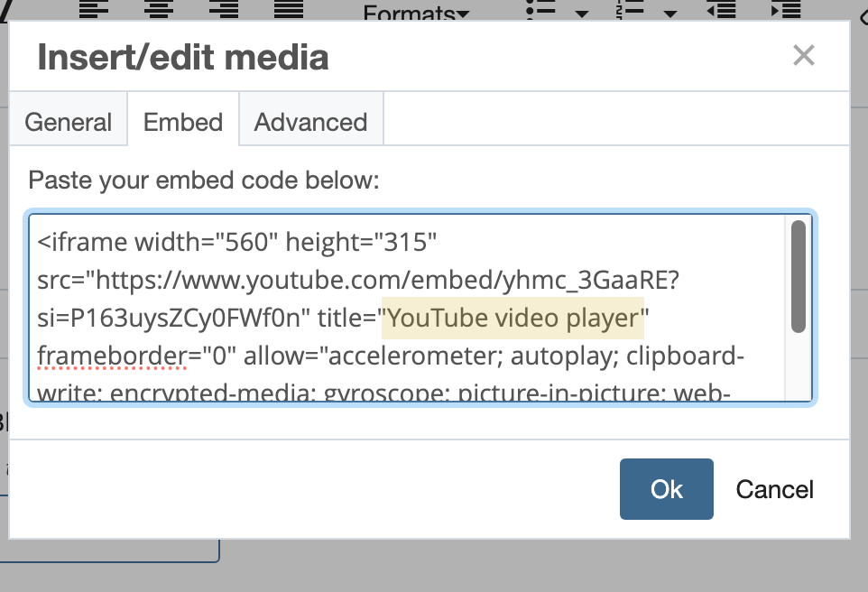Open the numbered list style dropdown arrow
This screenshot has width=868, height=592.
tap(669, 14)
